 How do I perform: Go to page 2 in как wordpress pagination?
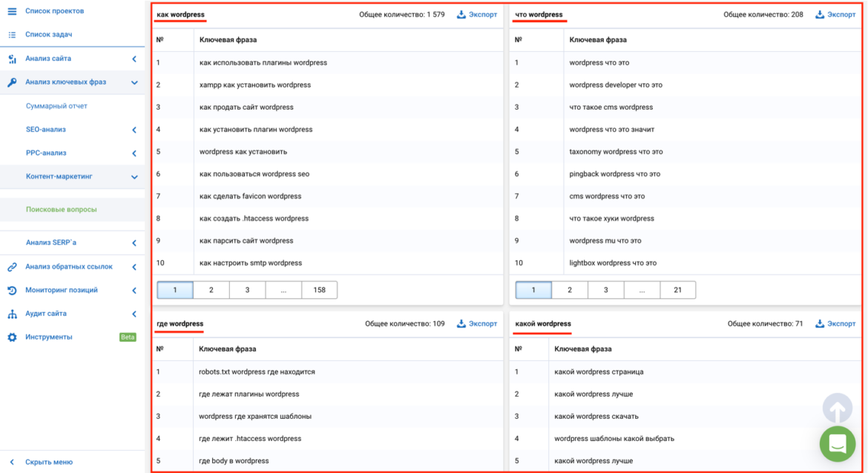211,290
